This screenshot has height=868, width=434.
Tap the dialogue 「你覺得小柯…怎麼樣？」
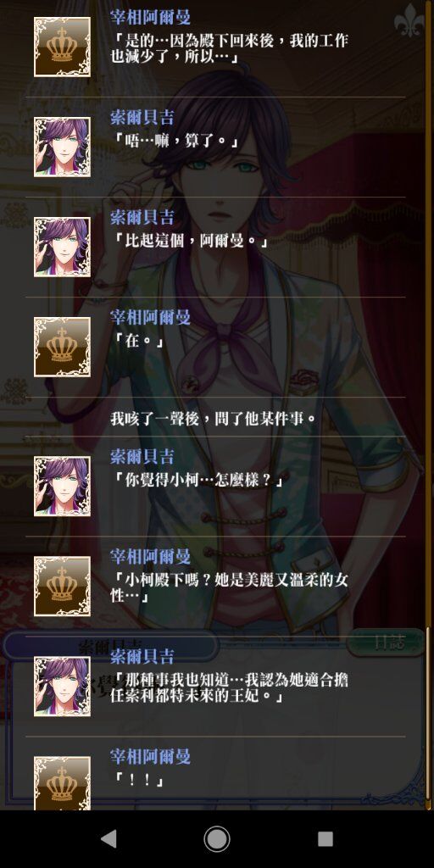click(x=197, y=481)
